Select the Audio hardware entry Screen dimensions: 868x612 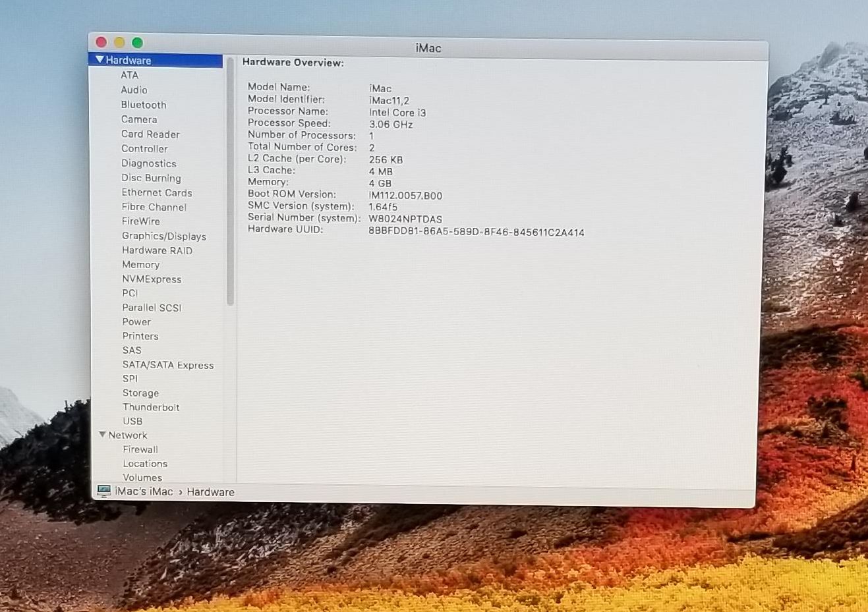tap(134, 90)
